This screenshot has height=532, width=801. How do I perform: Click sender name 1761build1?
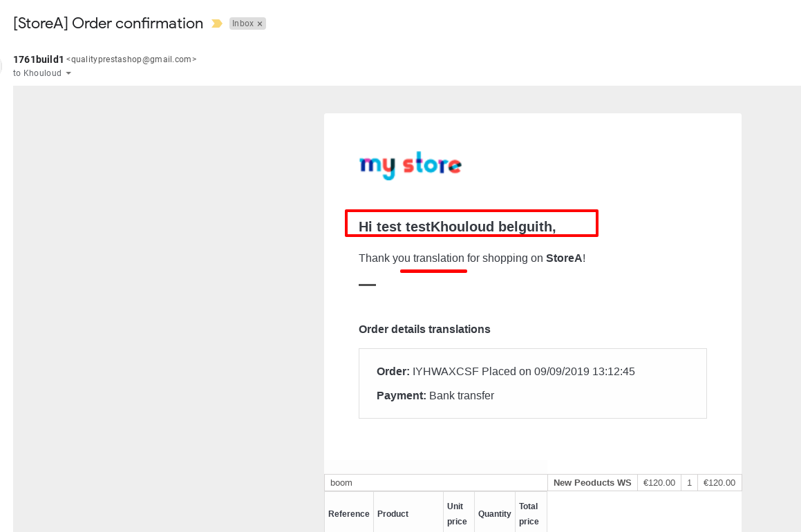tap(38, 59)
